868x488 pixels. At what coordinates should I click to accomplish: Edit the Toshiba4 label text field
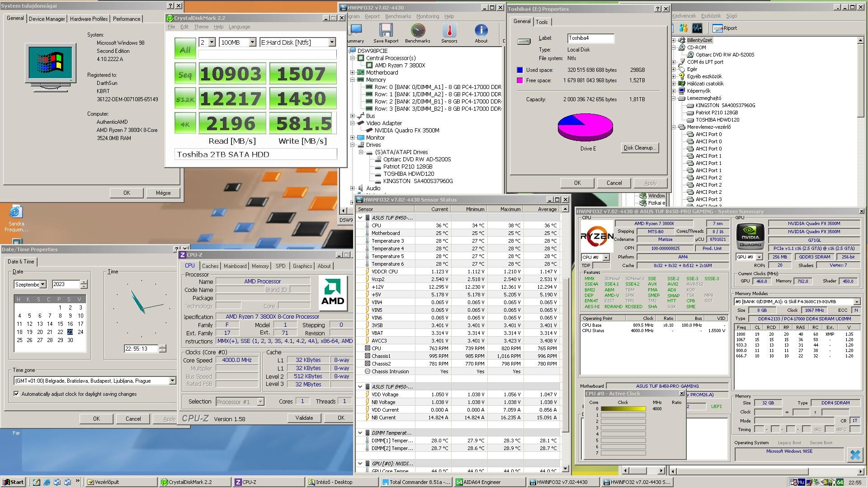coord(590,38)
